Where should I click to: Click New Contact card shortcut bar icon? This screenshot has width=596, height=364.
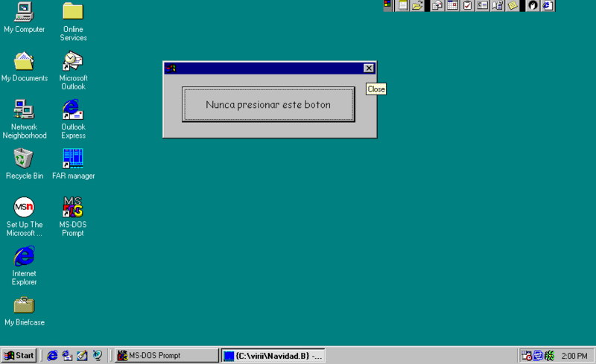click(x=482, y=5)
